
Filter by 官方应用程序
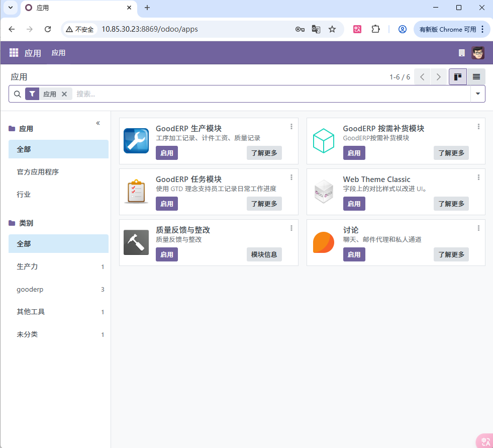coord(58,172)
